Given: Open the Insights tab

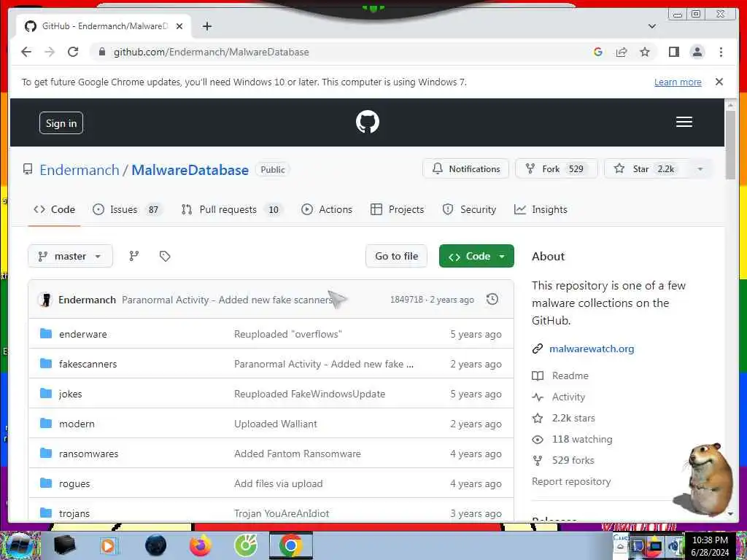Looking at the screenshot, I should pyautogui.click(x=541, y=209).
